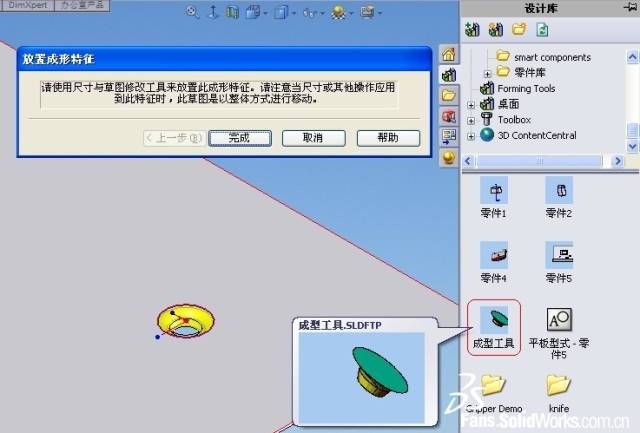
Task: Open the section view icon in the view toolbar
Action: 233,13
